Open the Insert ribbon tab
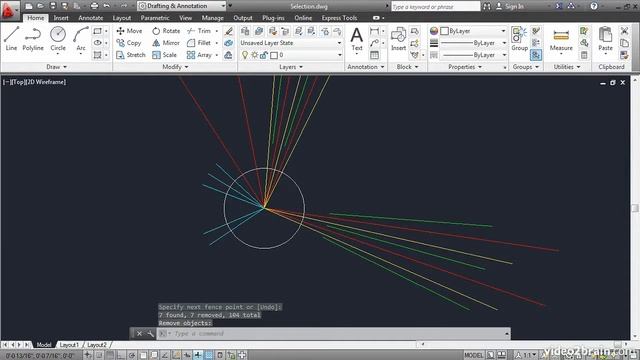This screenshot has width=640, height=360. tap(61, 18)
